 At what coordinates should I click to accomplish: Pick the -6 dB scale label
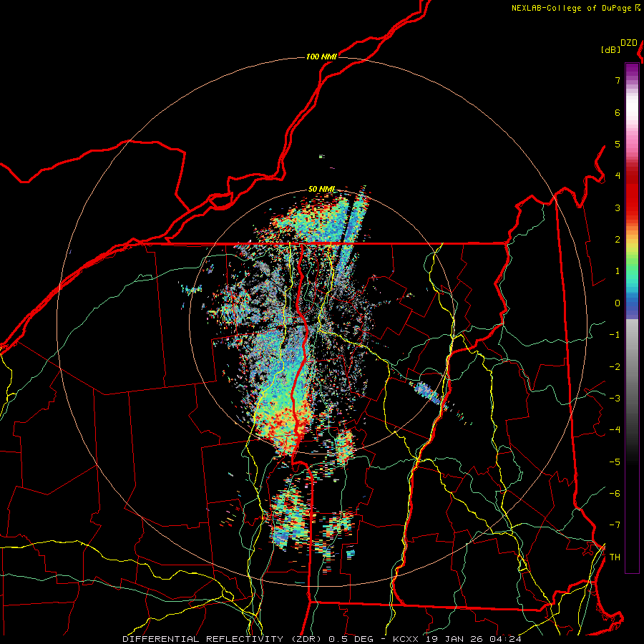click(x=615, y=494)
